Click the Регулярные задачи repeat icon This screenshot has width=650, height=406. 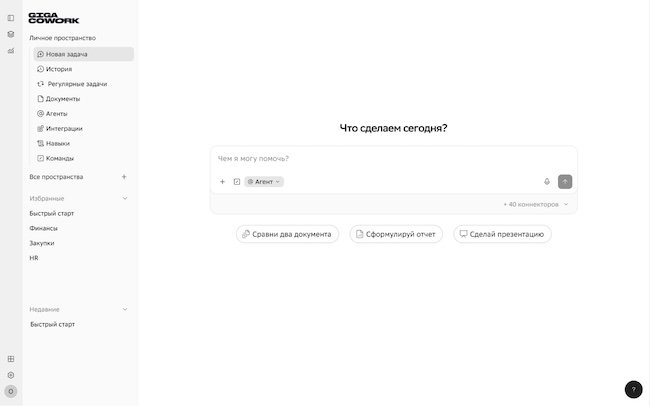click(x=41, y=84)
